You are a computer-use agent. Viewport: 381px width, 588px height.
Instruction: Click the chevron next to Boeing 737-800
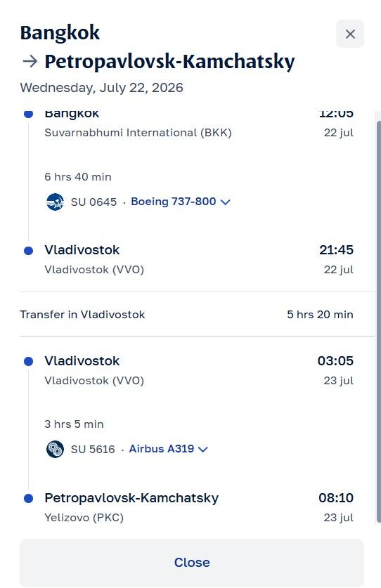coord(225,202)
